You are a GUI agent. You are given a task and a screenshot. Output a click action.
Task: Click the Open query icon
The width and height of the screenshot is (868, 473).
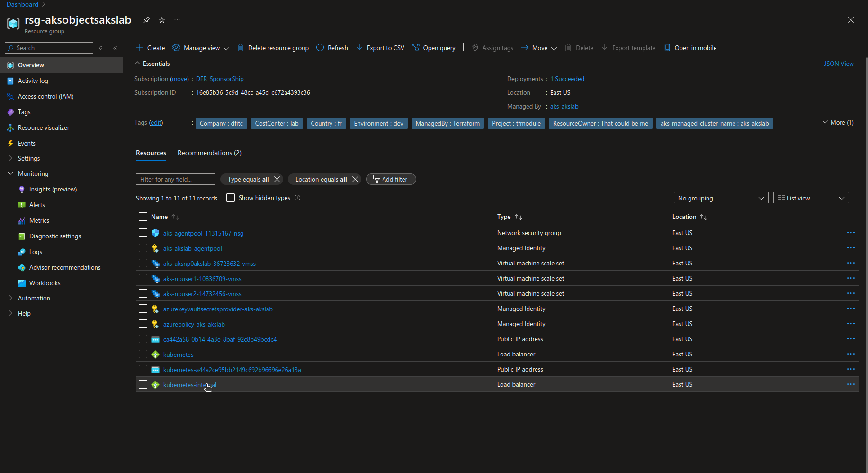pos(416,47)
